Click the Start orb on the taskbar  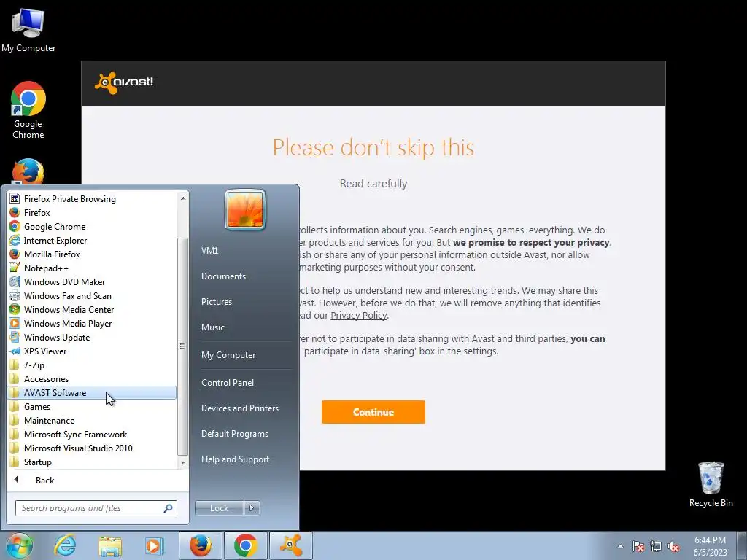point(19,545)
